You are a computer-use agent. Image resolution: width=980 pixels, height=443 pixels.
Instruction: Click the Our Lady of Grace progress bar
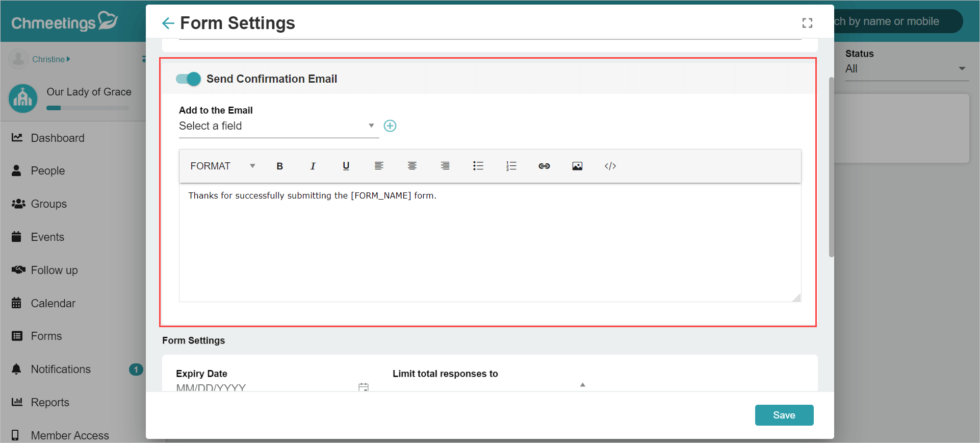coord(88,108)
